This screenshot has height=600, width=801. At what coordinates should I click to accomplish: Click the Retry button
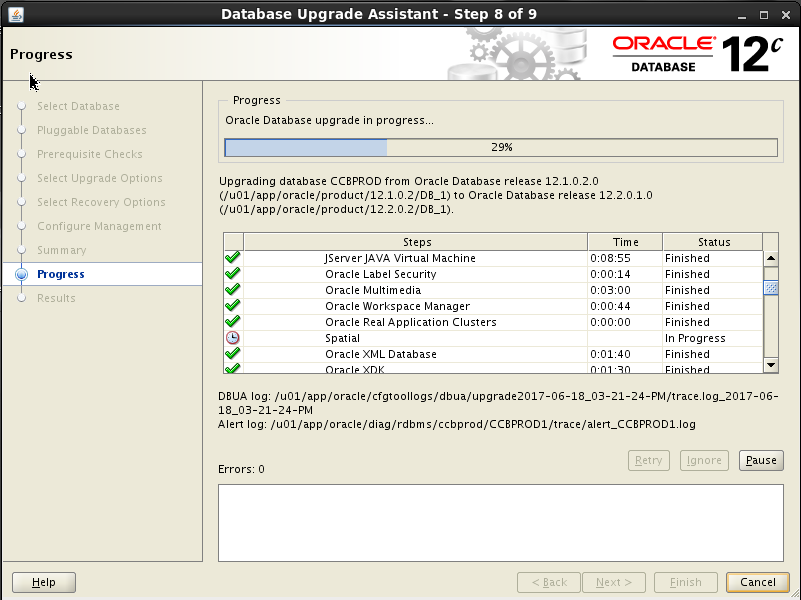coord(648,460)
